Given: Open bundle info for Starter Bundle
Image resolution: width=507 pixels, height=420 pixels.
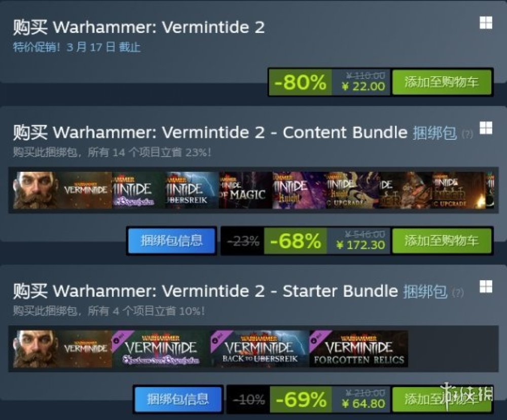Looking at the screenshot, I should coord(178,399).
